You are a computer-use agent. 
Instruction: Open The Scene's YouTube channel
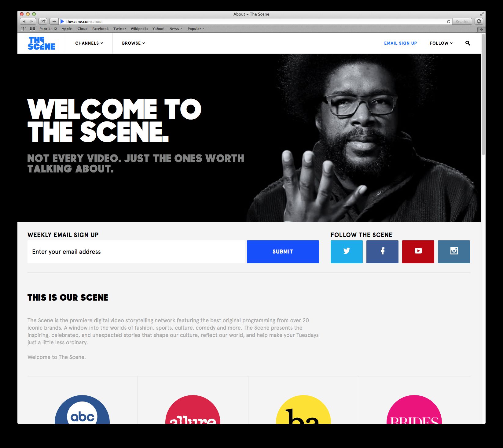point(418,252)
